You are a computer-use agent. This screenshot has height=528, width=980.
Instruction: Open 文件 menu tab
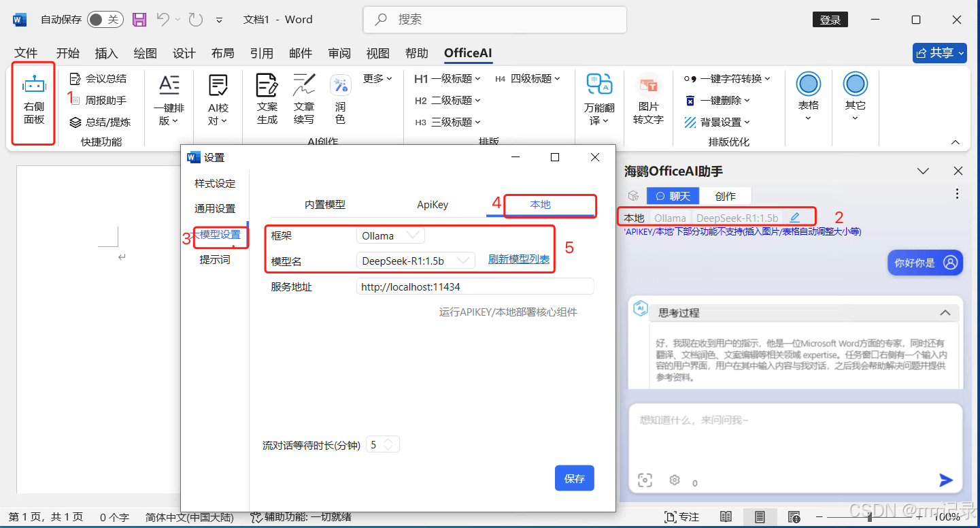(26, 53)
